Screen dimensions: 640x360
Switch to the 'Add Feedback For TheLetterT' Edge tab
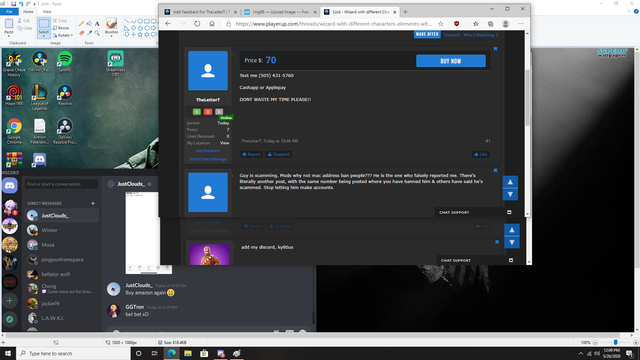[x=200, y=12]
